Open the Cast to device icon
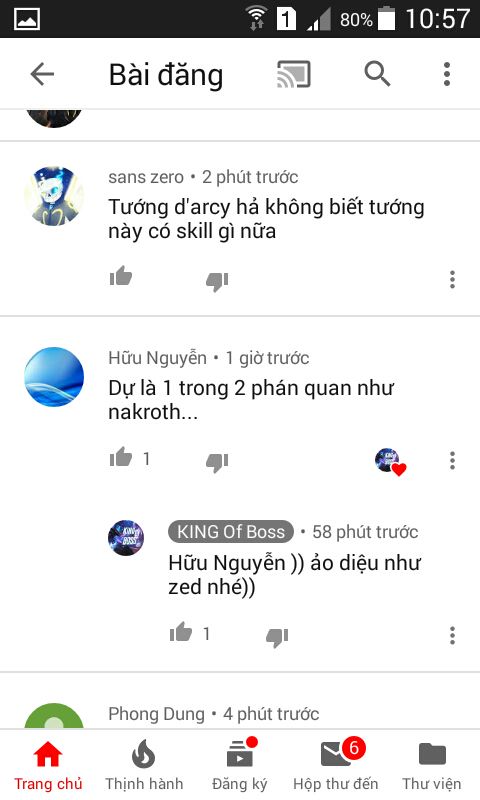480x800 pixels. pyautogui.click(x=293, y=74)
